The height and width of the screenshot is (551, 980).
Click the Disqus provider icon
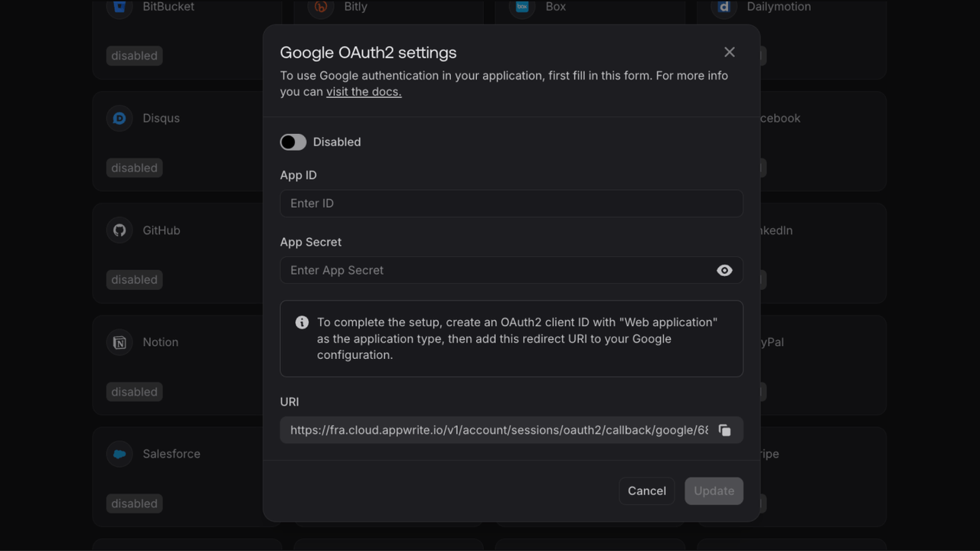pos(119,118)
